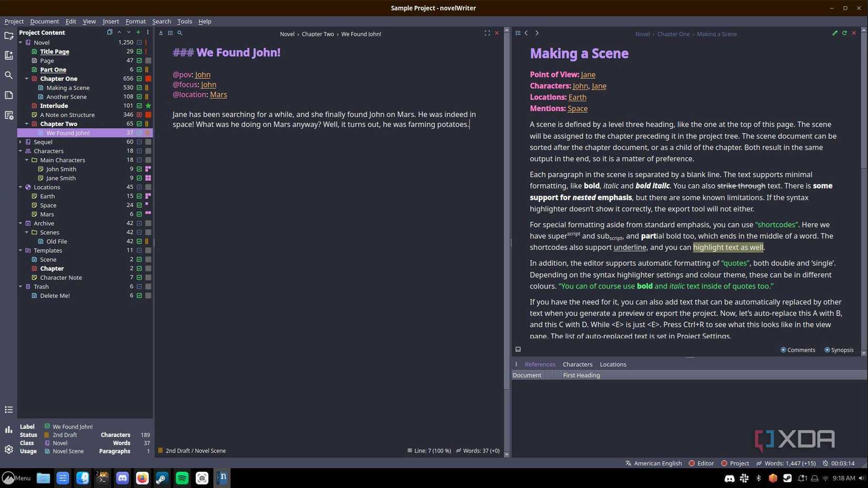
Task: Open editor document outline list icon
Action: click(170, 33)
